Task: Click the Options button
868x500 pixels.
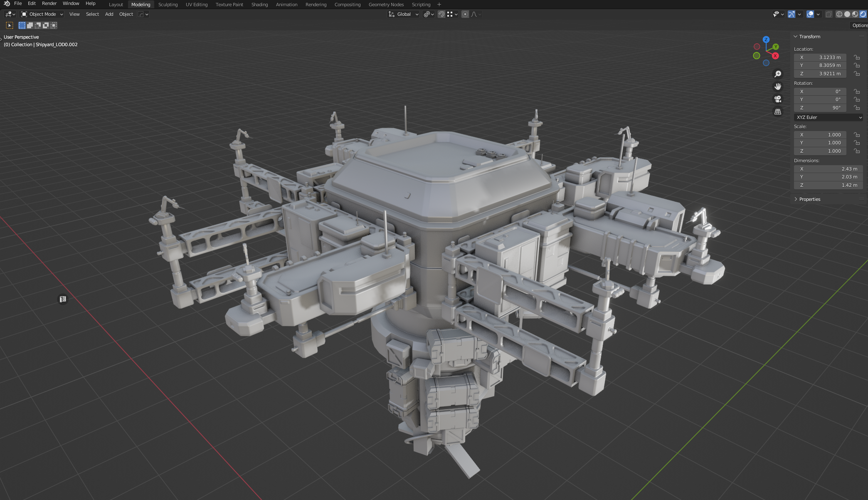Action: pyautogui.click(x=859, y=25)
